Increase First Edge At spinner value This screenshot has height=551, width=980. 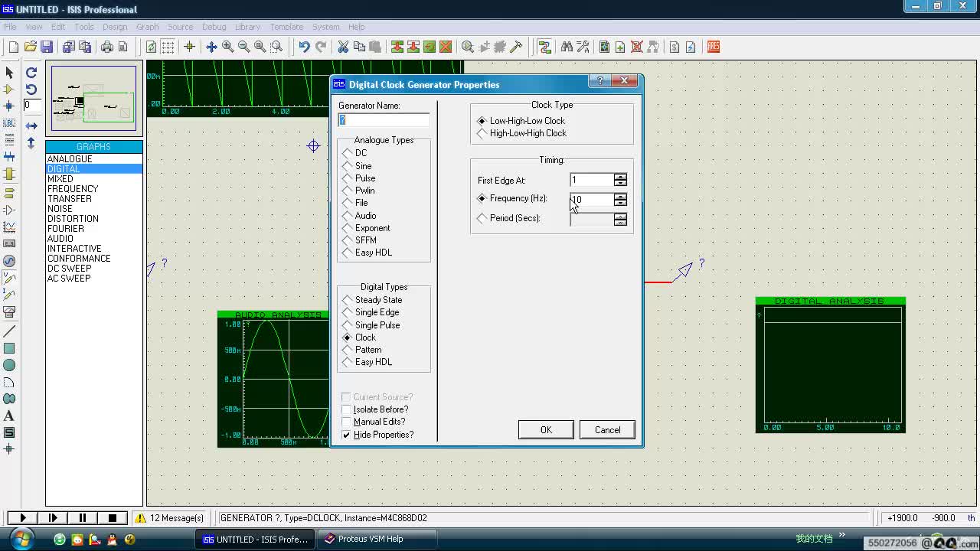point(620,177)
